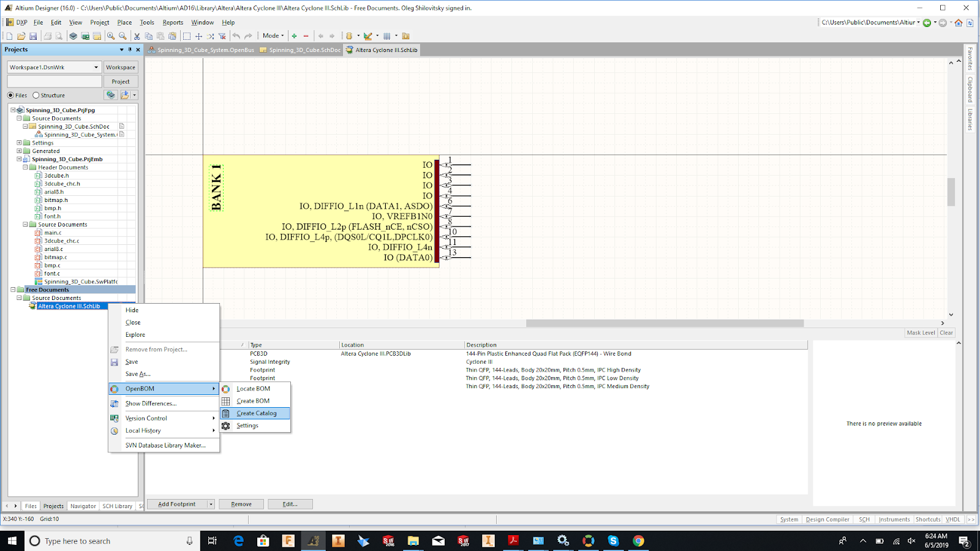The image size is (980, 551).
Task: Click the Zoom In magnifier icon
Action: [x=111, y=36]
